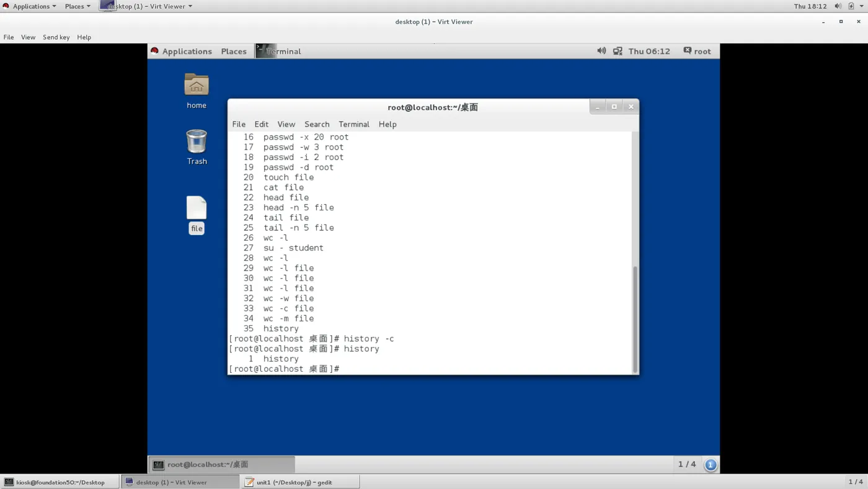Click the guest panel volume speaker icon
The image size is (868, 489).
[x=601, y=51]
